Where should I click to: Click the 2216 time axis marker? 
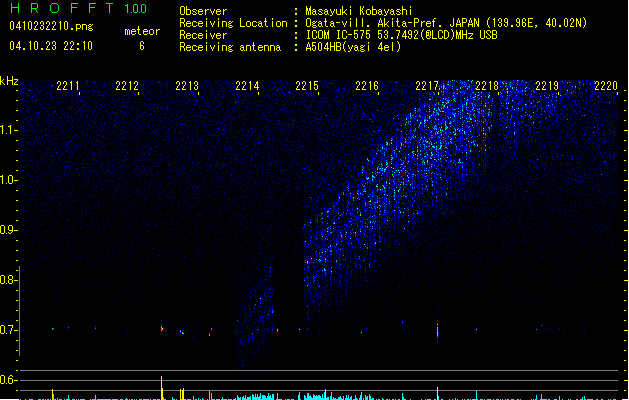[367, 86]
